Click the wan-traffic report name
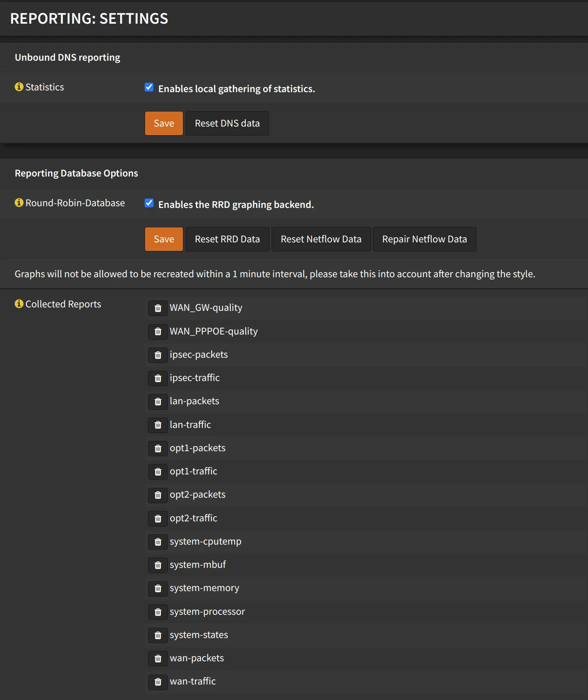 point(192,681)
